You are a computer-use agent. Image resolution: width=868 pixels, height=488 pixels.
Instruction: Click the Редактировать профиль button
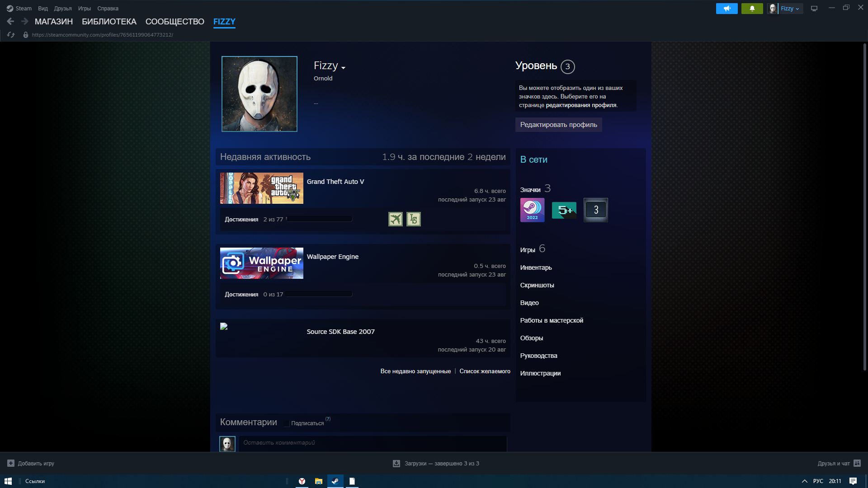point(558,125)
